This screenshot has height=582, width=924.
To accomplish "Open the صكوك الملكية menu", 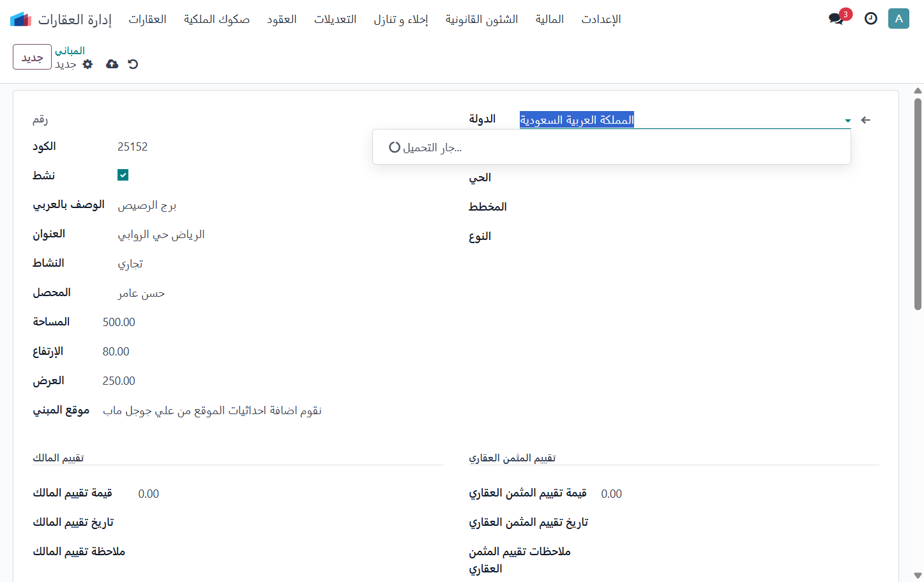I will pyautogui.click(x=216, y=19).
